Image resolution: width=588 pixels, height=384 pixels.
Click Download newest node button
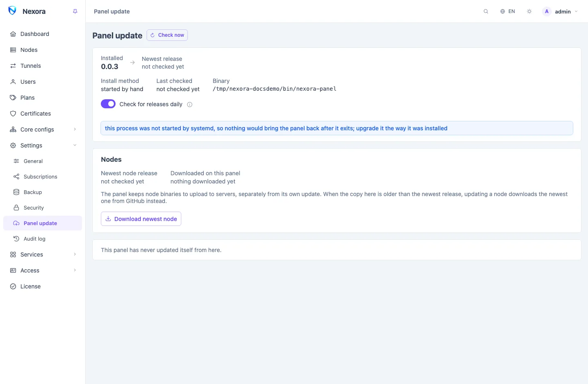[141, 219]
